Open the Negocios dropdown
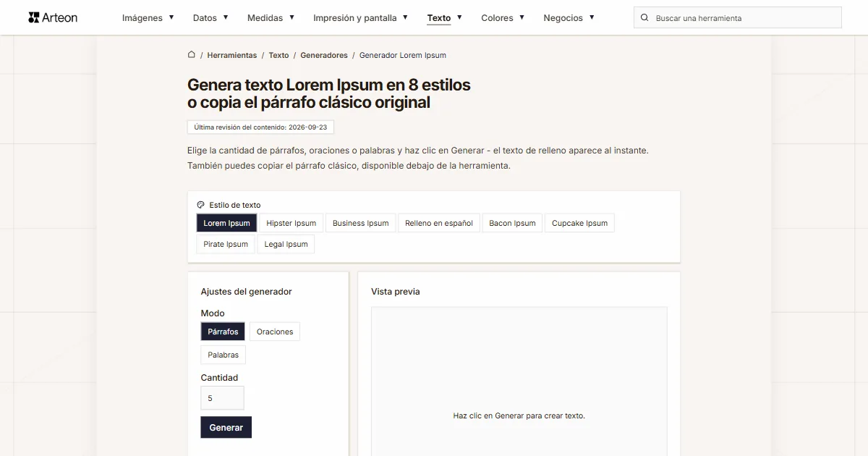Screen dimensions: 868x456 pos(569,17)
